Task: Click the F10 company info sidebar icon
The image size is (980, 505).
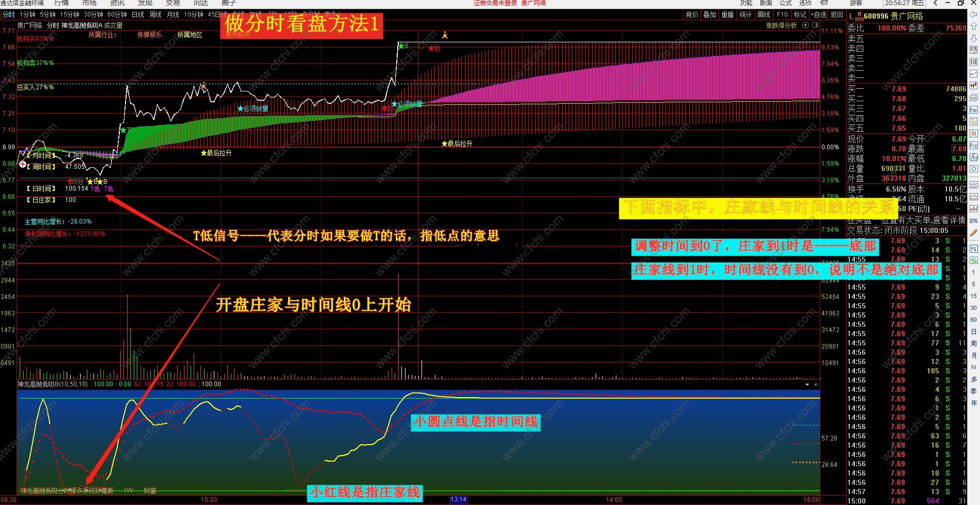Action: click(x=974, y=109)
